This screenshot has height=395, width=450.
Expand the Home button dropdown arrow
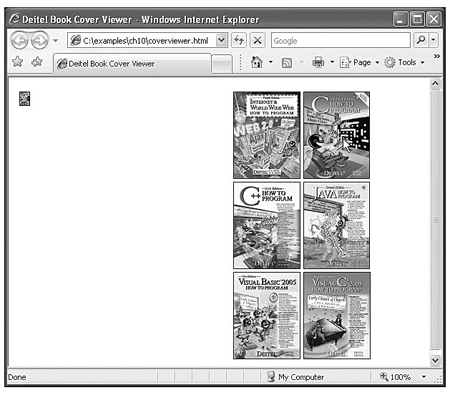pyautogui.click(x=271, y=62)
